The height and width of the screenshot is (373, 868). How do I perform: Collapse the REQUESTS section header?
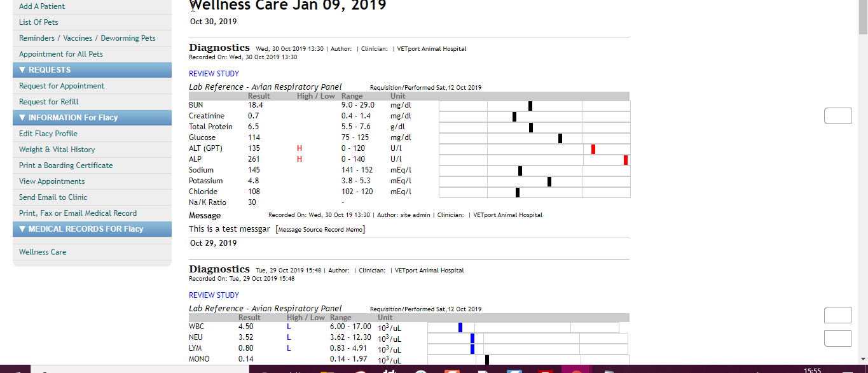point(92,70)
